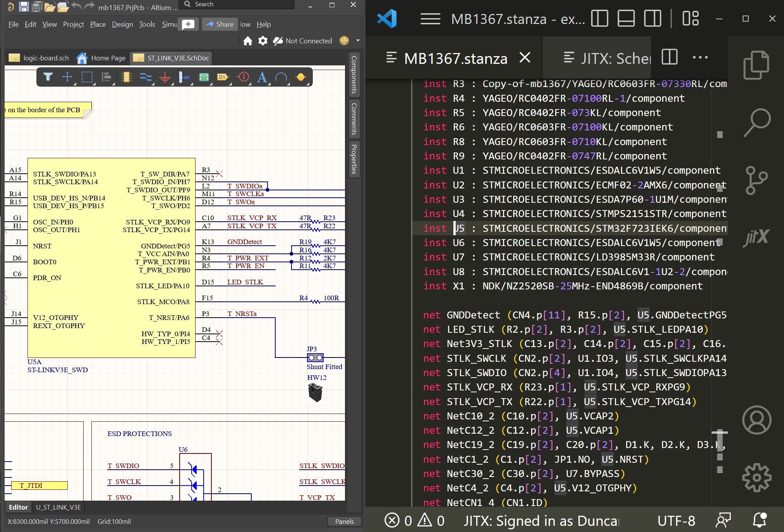Click the Share button
Viewport: 784px width, 532px height.
point(220,24)
